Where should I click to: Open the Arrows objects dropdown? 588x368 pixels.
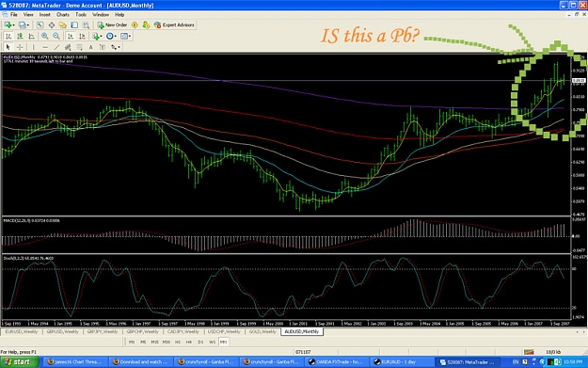tap(116, 47)
